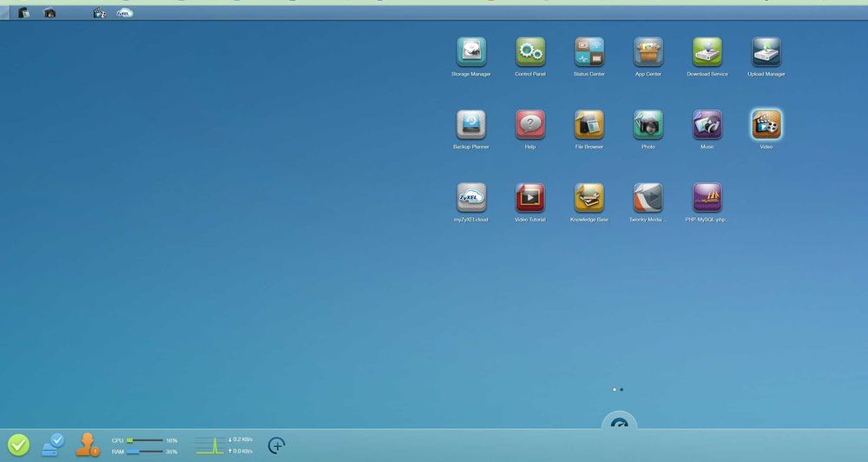Click the CPU usage bar
Image resolution: width=868 pixels, height=462 pixels.
(x=144, y=440)
